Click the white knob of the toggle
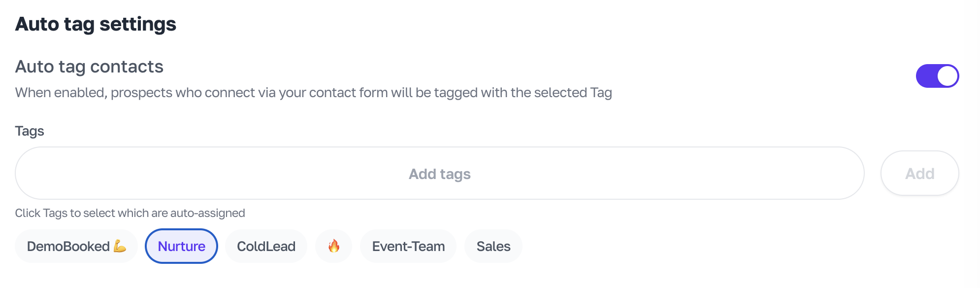 947,76
